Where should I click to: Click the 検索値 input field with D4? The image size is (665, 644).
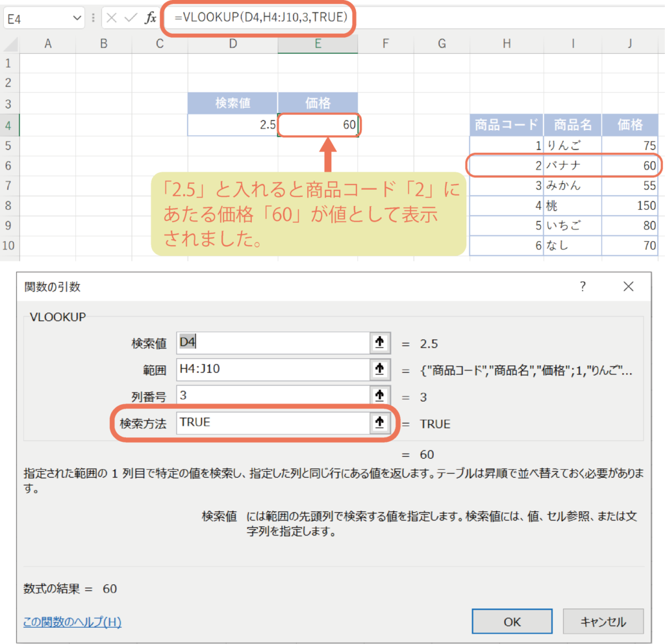click(x=273, y=343)
